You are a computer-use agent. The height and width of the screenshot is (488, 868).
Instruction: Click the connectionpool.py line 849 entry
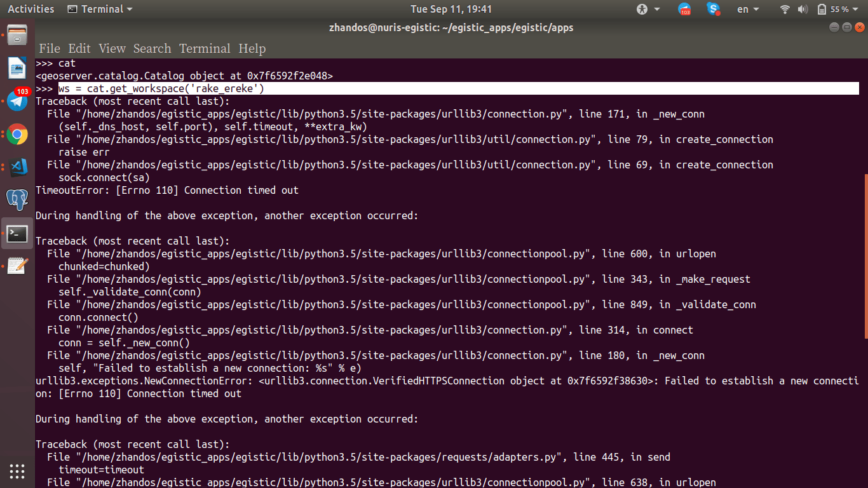pyautogui.click(x=402, y=304)
